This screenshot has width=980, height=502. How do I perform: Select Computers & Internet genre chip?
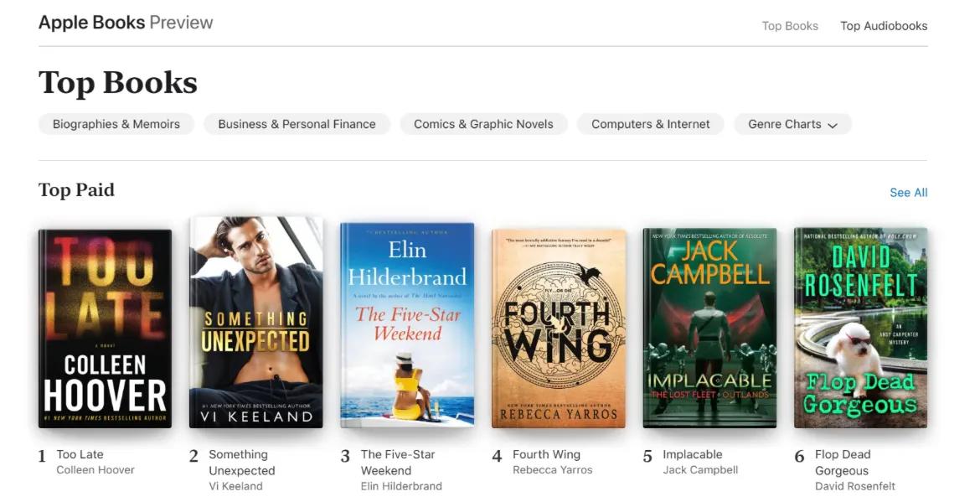click(x=650, y=124)
